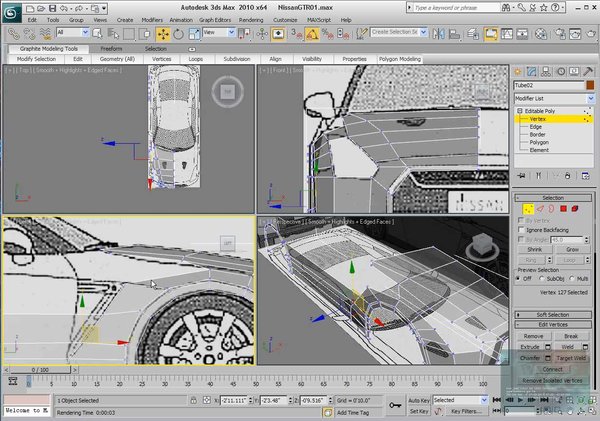Select Polygon sub-object level icon
The width and height of the screenshot is (600, 421).
pos(563,209)
